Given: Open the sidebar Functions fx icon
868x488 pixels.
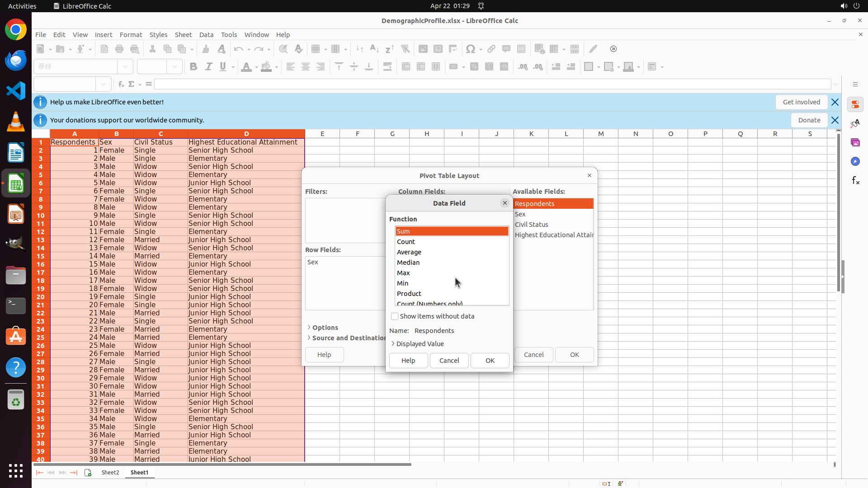Looking at the screenshot, I should [x=855, y=181].
